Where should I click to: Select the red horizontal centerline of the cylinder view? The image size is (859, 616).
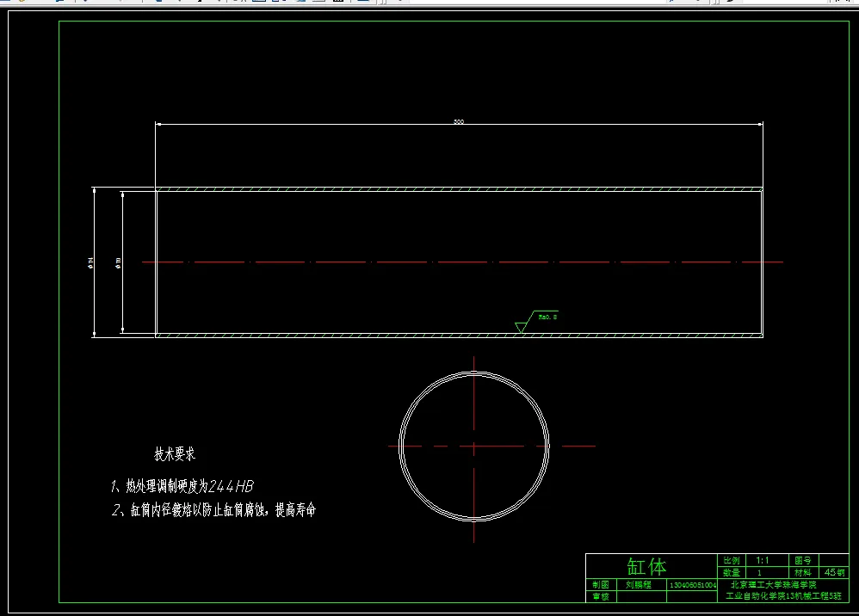point(462,262)
